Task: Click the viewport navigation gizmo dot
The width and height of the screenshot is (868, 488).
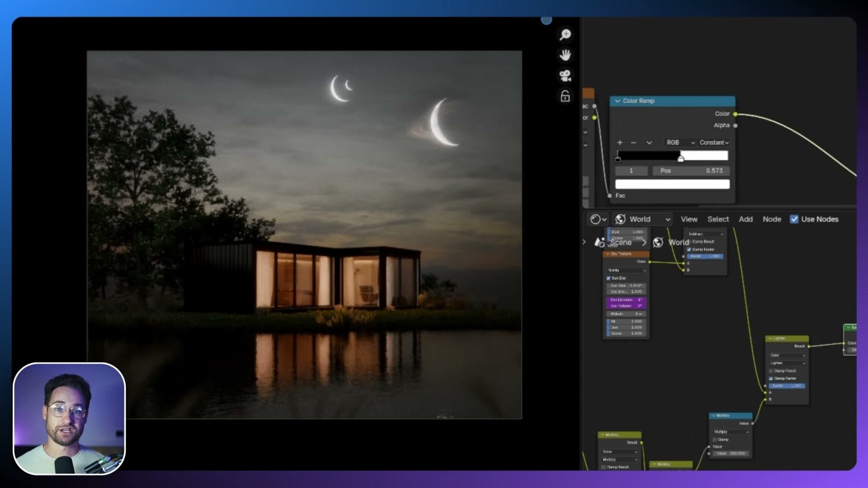Action: pos(546,20)
